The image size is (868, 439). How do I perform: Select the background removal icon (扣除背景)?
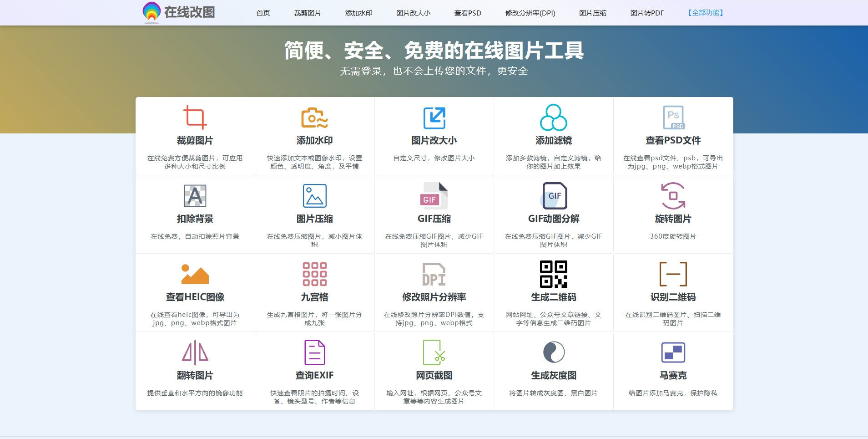[195, 196]
